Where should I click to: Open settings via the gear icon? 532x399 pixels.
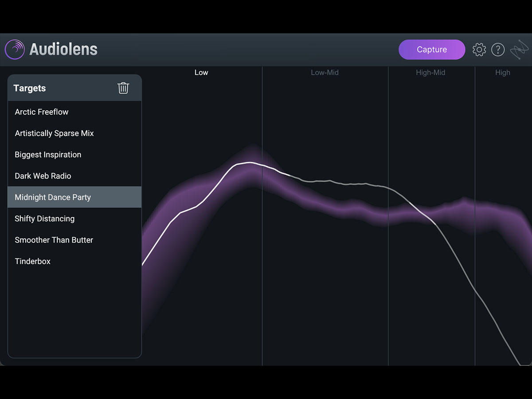click(x=479, y=50)
